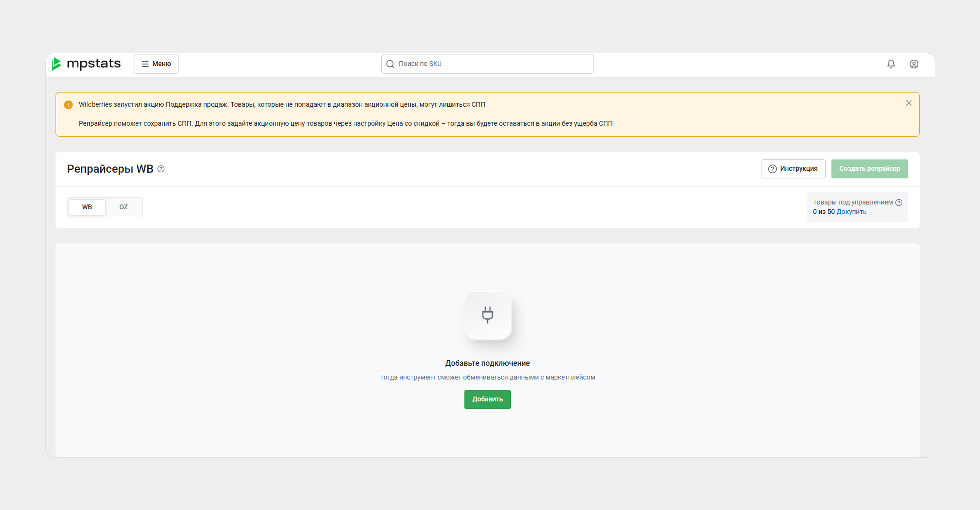The width and height of the screenshot is (980, 510).
Task: Select the WB tab
Action: (87, 207)
